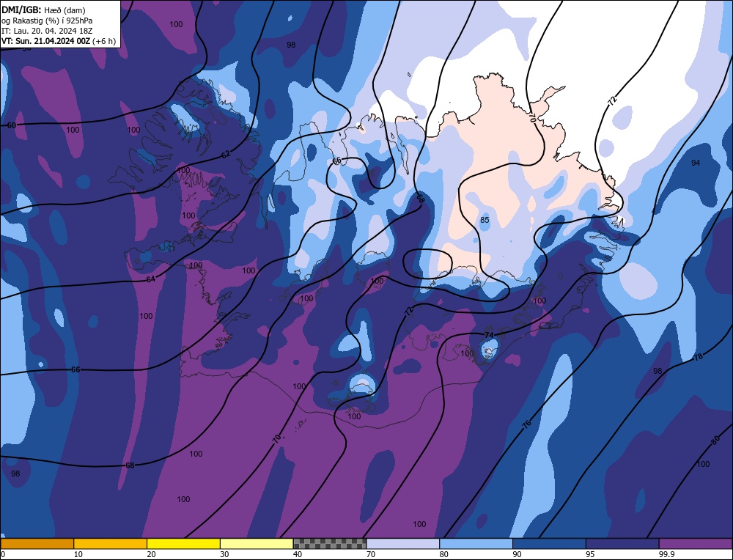Click the '85' humidity value over land
This screenshot has height=560, width=733.
(x=485, y=220)
